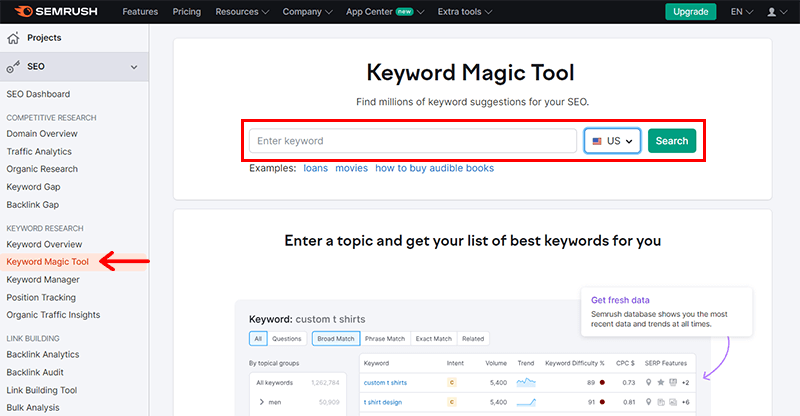The width and height of the screenshot is (800, 416).
Task: Click the green Search button
Action: tap(672, 141)
